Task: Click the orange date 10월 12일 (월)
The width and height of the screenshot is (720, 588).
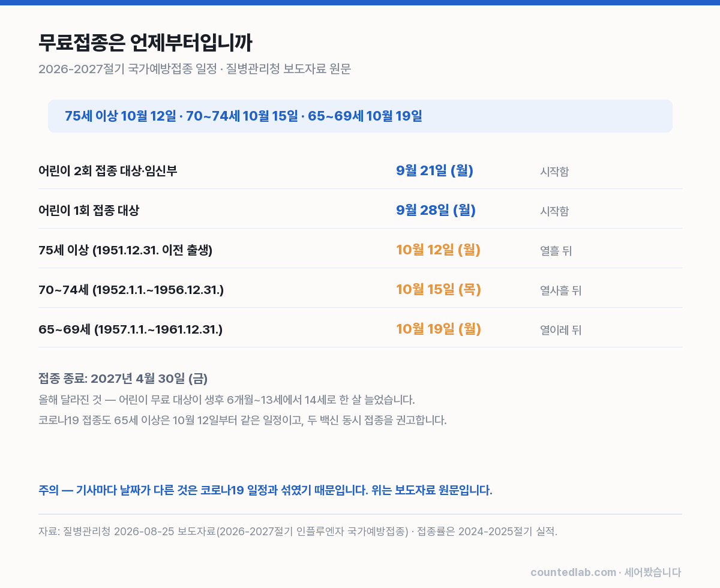Action: point(439,250)
